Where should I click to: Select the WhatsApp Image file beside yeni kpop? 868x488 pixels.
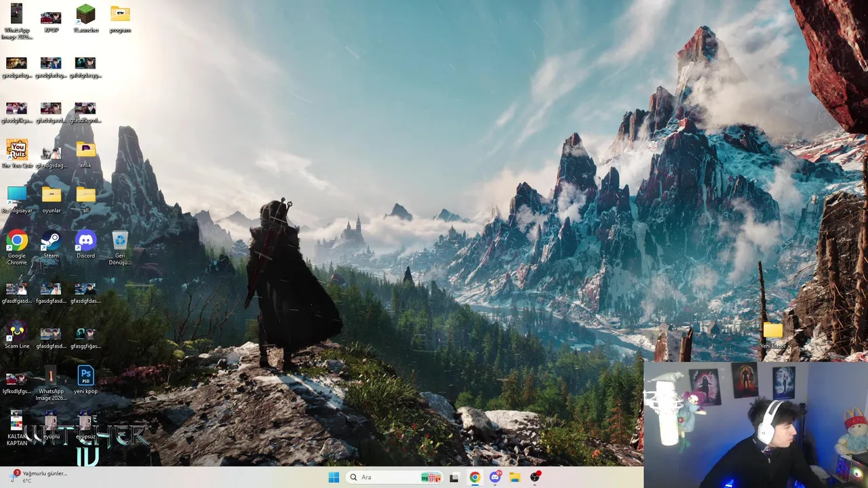click(x=51, y=384)
